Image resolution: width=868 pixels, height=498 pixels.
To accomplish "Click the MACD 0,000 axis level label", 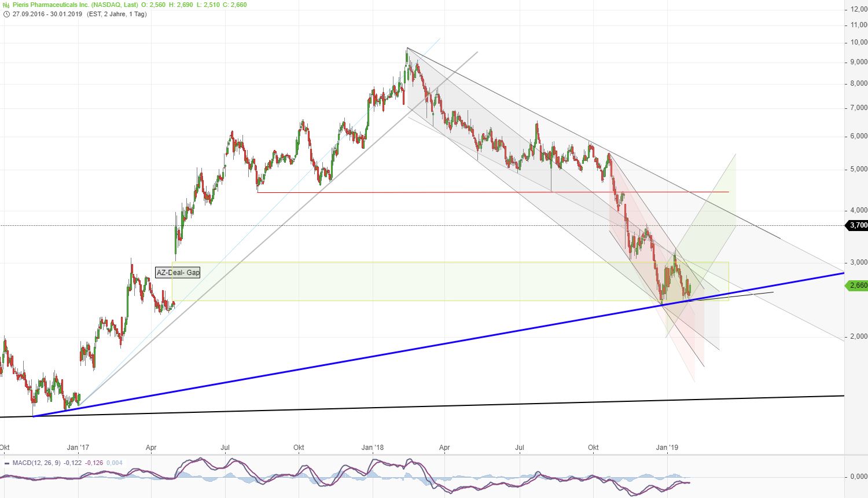I will [858, 477].
